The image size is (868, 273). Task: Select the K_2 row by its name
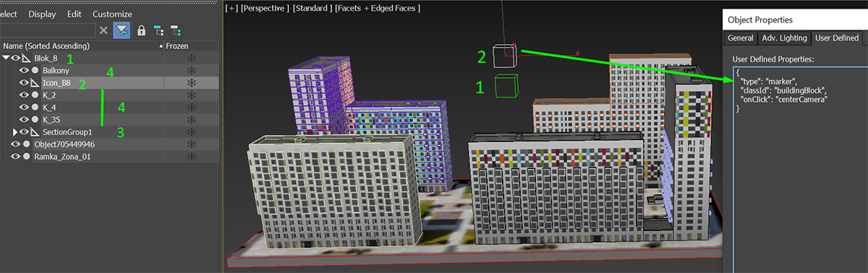tap(50, 95)
